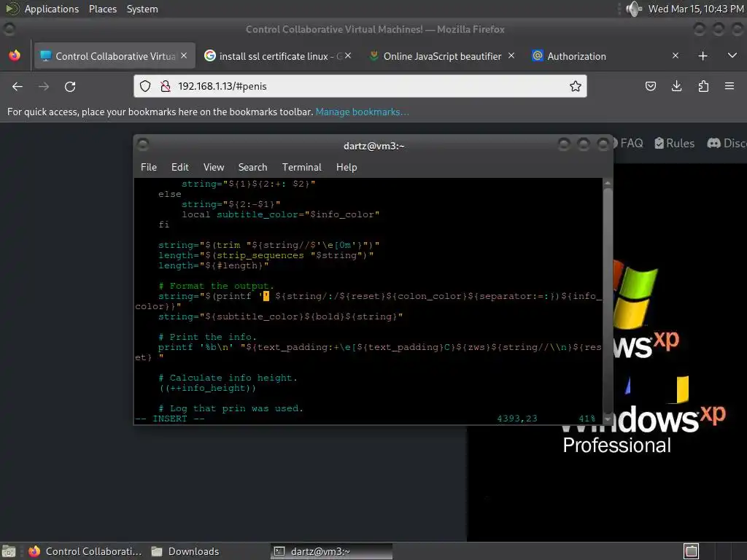Click the Firefox window menu button

pos(9,29)
